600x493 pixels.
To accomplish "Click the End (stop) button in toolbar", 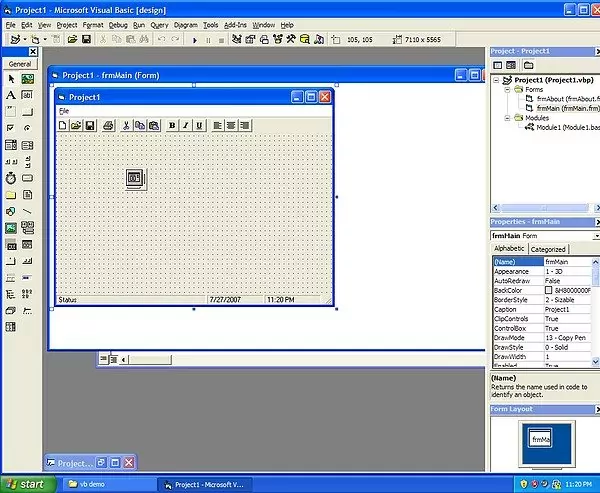I will (221, 40).
